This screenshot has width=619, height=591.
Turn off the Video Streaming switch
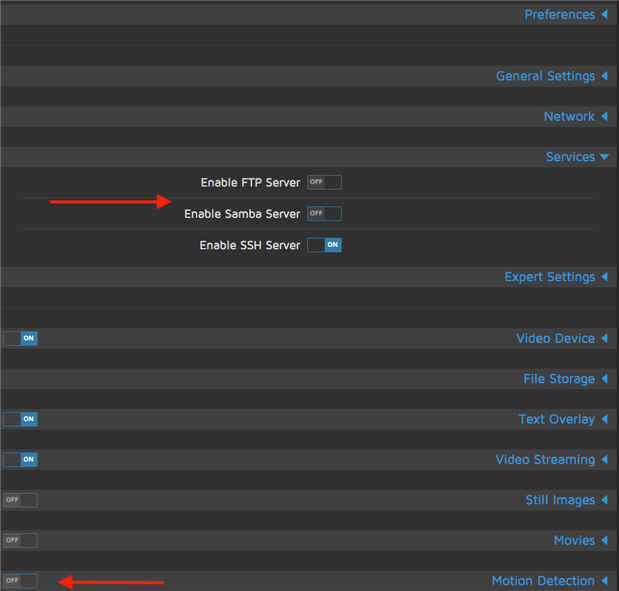pyautogui.click(x=20, y=459)
